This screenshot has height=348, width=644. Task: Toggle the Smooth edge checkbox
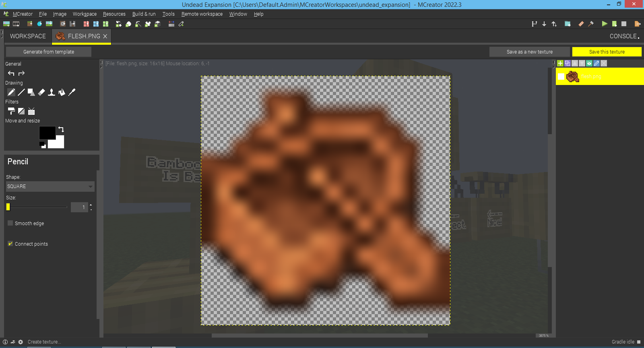[10, 223]
